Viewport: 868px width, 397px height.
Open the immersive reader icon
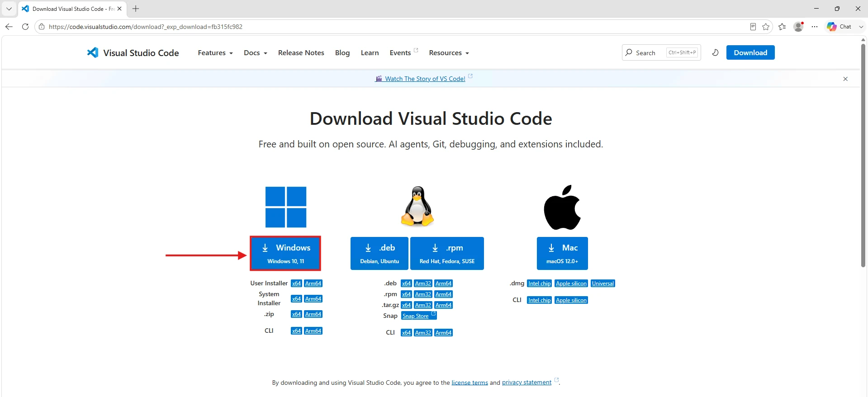753,27
